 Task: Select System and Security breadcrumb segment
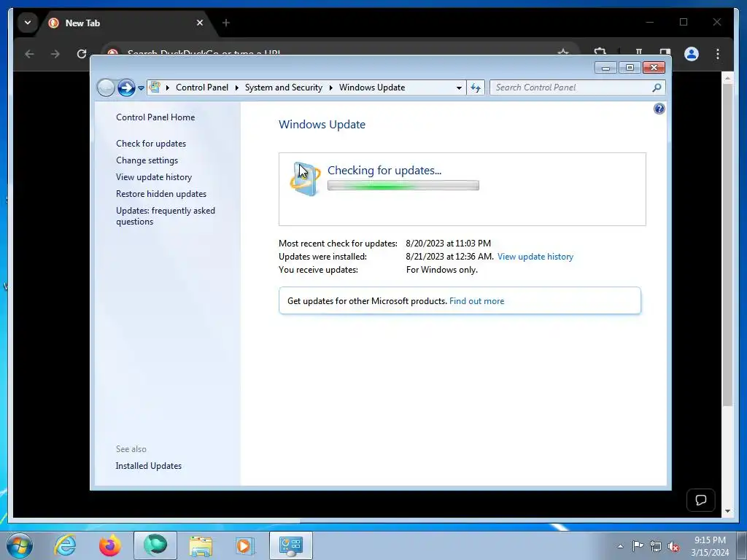tap(284, 87)
